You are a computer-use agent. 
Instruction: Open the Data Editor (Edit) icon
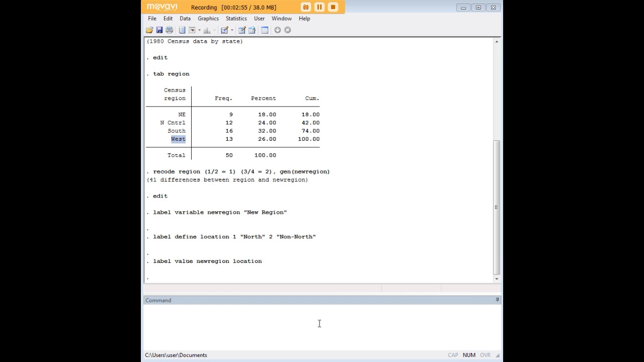click(242, 30)
